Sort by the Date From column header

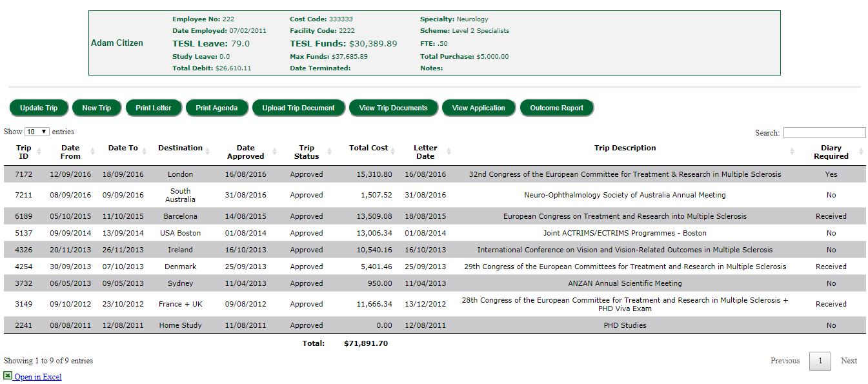coord(70,152)
